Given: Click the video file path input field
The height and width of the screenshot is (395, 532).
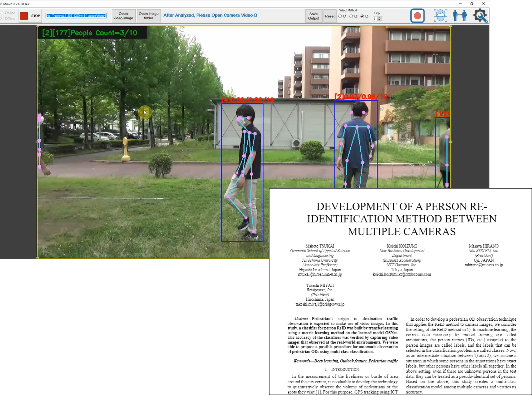Looking at the screenshot, I should coord(76,16).
